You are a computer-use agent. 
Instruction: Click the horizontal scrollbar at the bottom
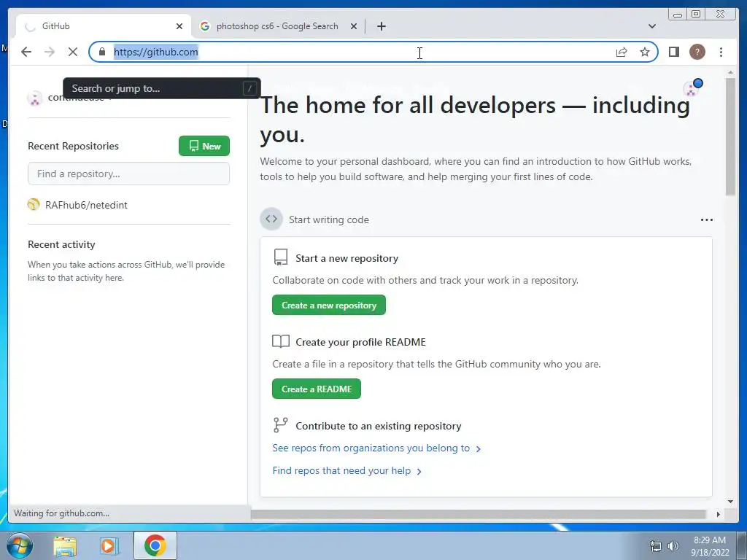coord(478,514)
